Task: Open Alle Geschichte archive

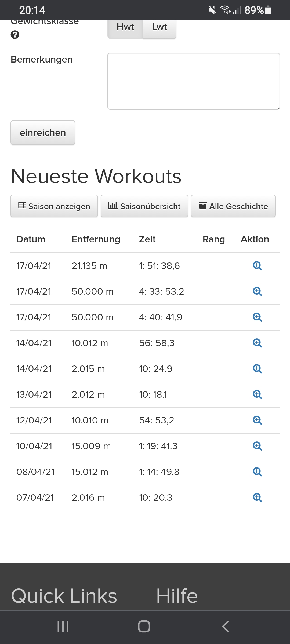Action: tap(233, 206)
